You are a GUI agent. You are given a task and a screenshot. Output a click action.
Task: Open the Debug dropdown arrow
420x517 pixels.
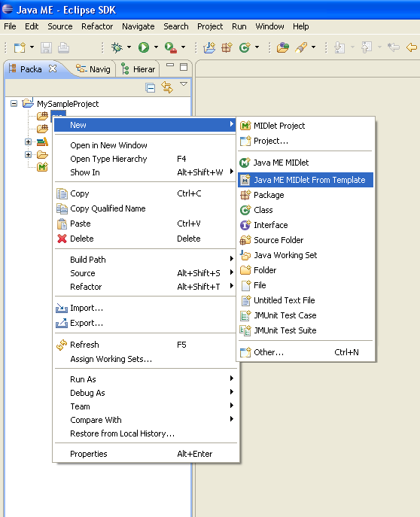129,47
